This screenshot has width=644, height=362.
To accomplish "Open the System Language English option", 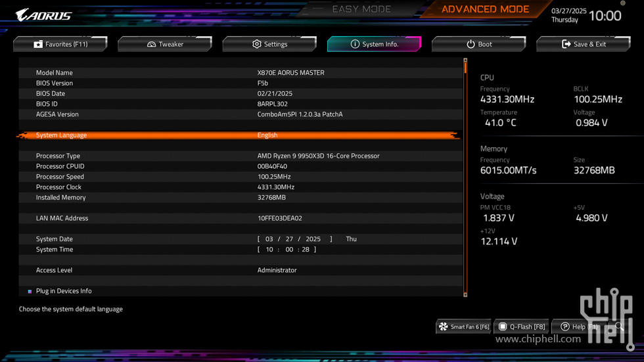I will [x=267, y=135].
